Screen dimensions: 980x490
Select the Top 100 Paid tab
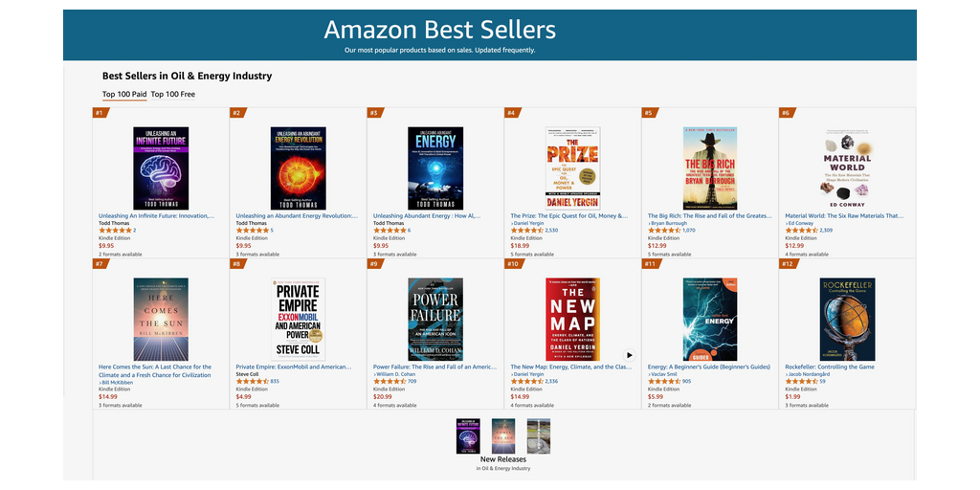124,94
